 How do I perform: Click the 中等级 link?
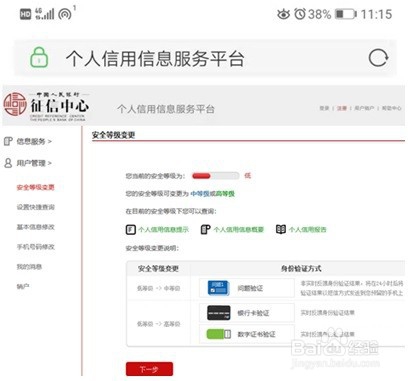pos(200,193)
